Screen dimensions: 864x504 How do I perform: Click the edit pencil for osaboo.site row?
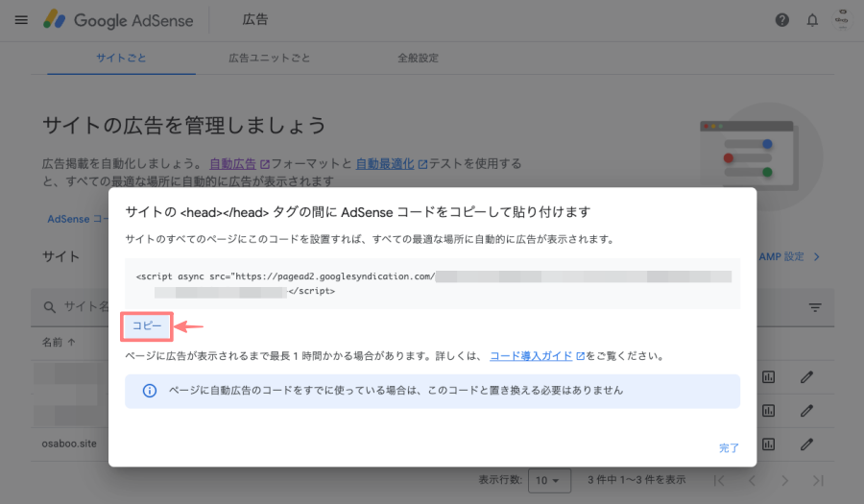(x=806, y=444)
